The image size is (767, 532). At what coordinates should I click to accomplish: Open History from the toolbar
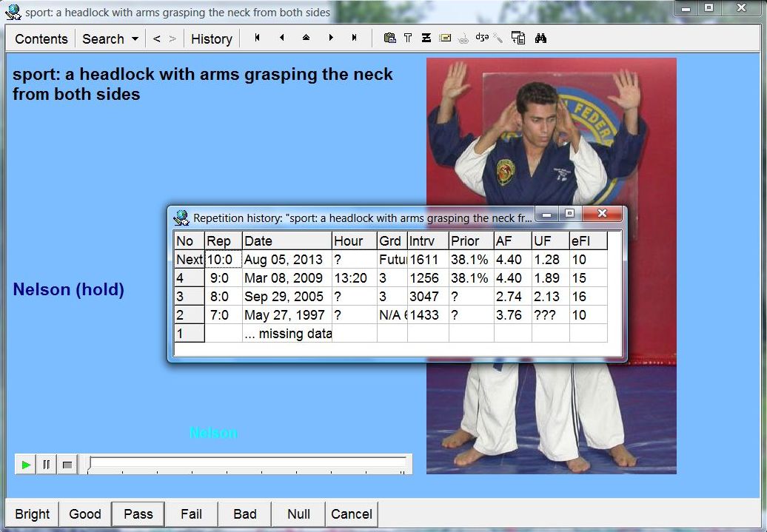[x=211, y=39]
